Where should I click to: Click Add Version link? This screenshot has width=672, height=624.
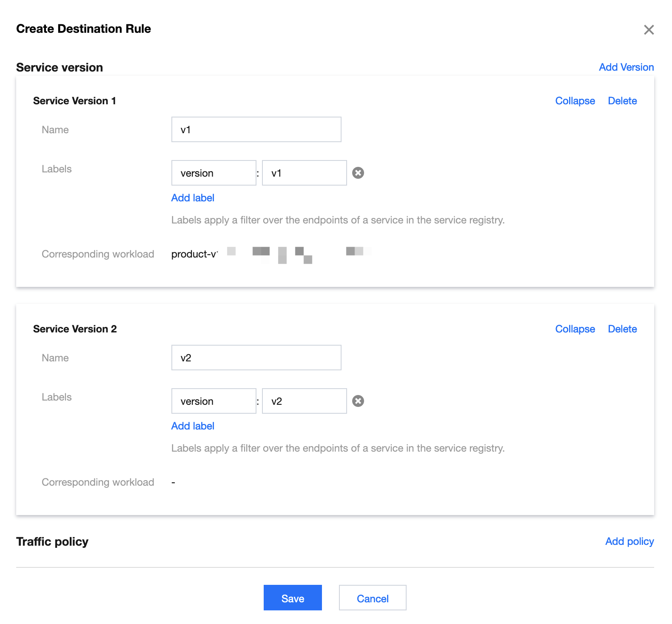pyautogui.click(x=626, y=67)
